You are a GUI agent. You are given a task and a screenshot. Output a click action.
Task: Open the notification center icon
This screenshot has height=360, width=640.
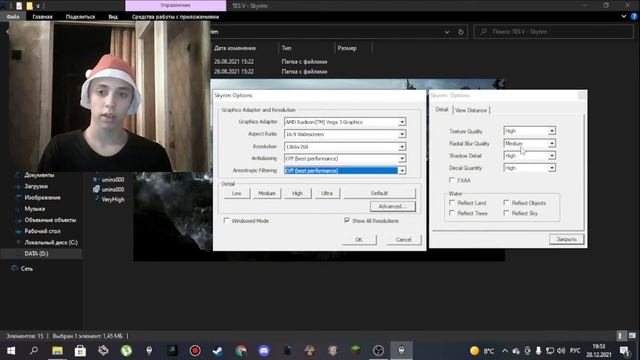[x=624, y=351]
